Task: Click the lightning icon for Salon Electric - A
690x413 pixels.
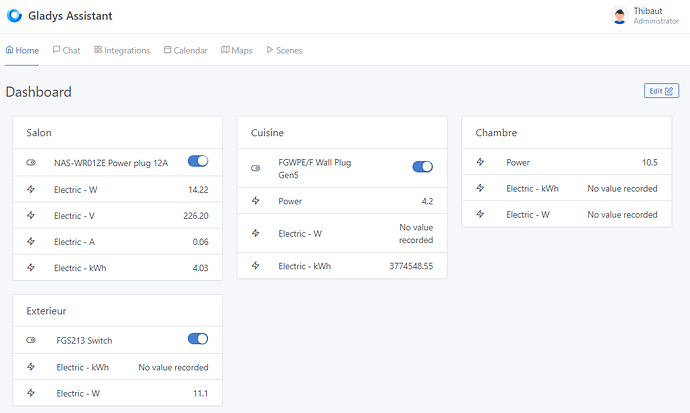Action: (x=31, y=241)
